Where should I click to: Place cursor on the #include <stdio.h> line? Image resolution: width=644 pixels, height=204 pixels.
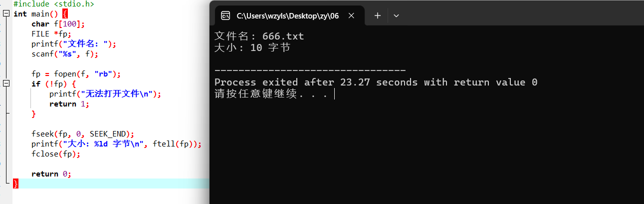[53, 4]
